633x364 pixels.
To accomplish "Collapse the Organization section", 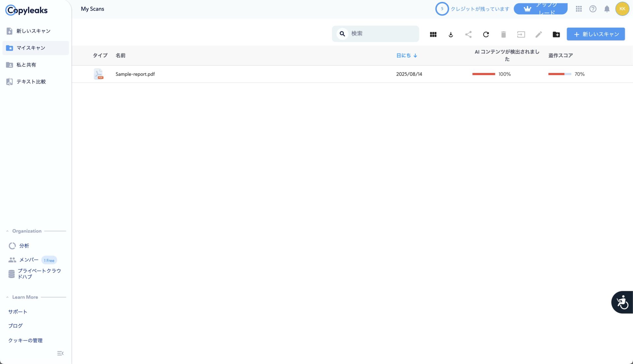I will click(x=7, y=231).
